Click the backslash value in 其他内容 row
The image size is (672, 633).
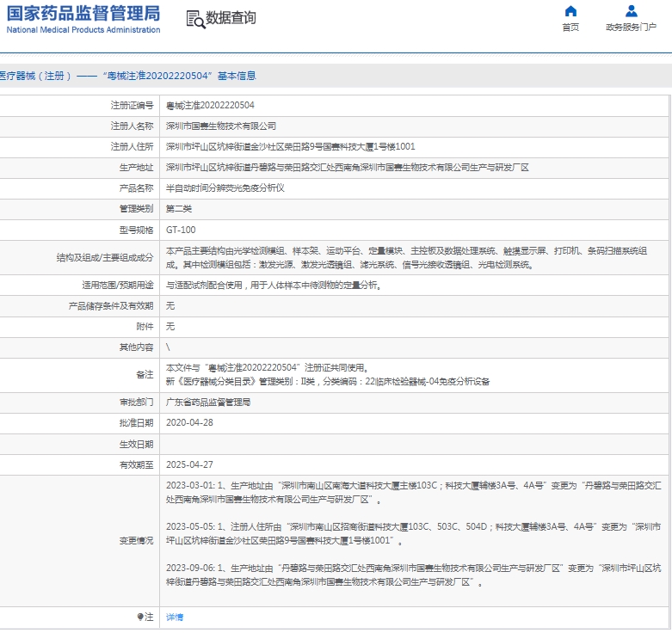click(x=168, y=347)
